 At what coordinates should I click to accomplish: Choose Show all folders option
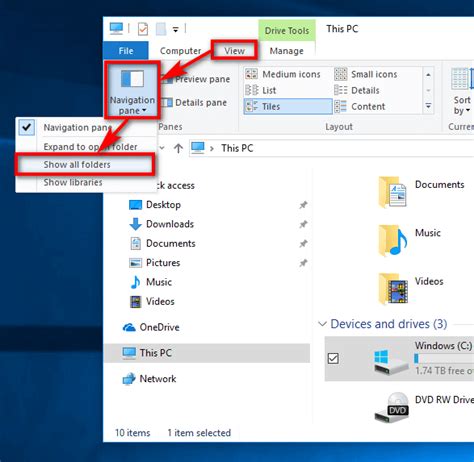[85, 164]
